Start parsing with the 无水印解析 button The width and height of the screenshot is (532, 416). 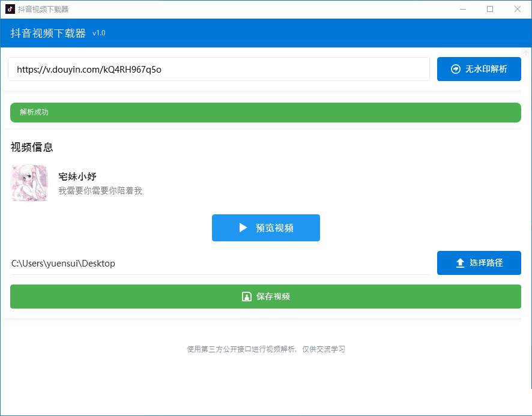pos(479,68)
